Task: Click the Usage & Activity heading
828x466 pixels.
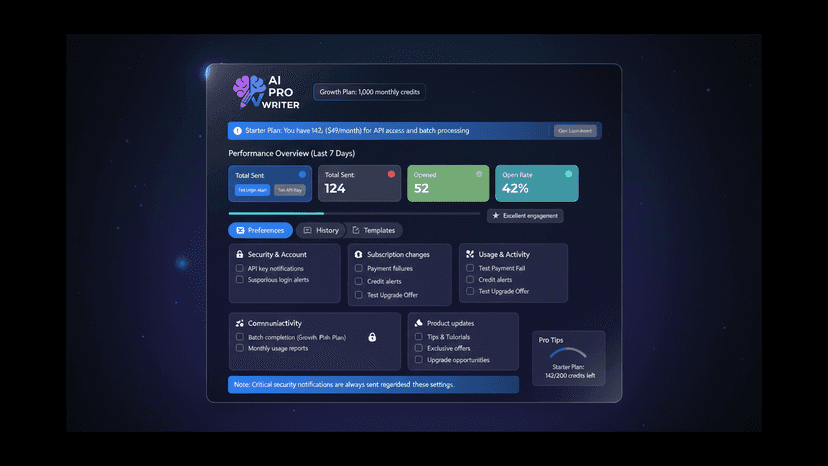Action: click(x=504, y=254)
